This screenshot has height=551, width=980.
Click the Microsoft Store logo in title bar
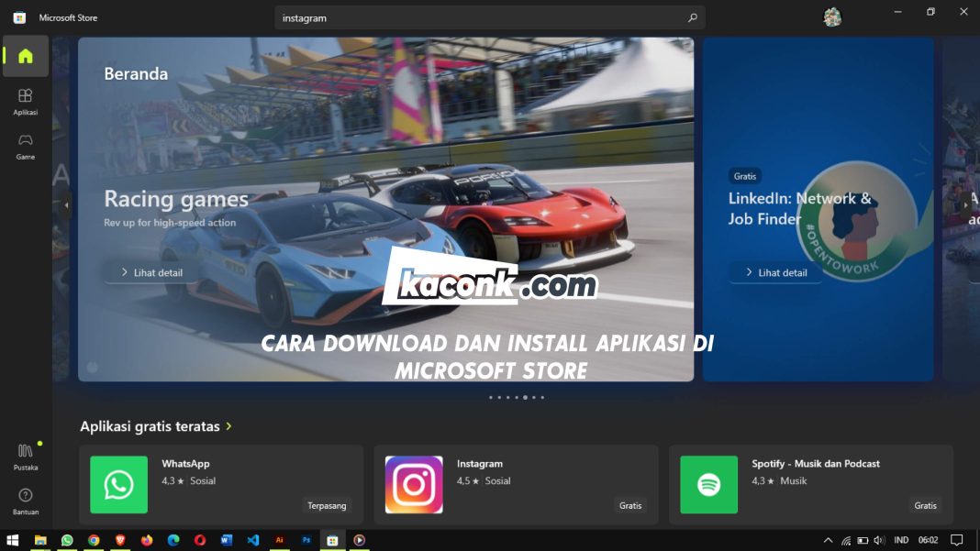coord(19,17)
